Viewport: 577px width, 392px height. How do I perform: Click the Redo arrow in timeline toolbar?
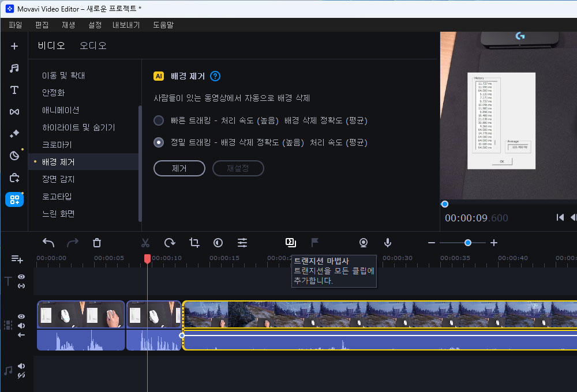73,243
